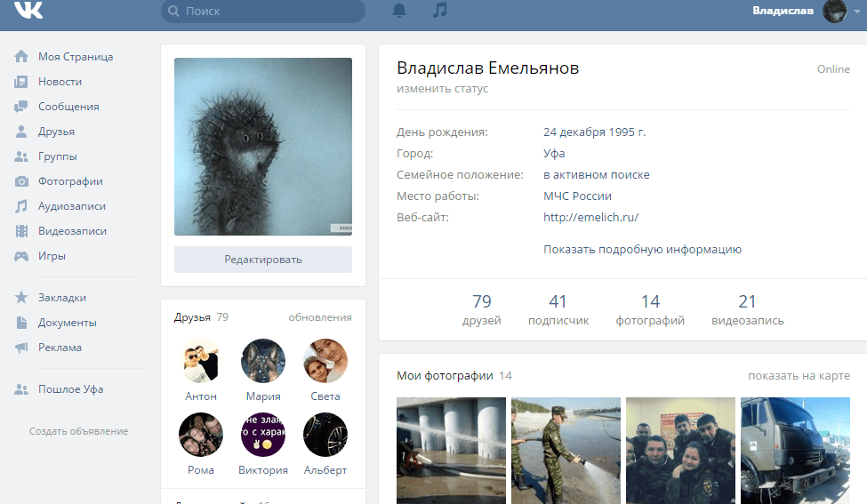
Task: Open Друзья in the sidebar
Action: click(x=56, y=132)
